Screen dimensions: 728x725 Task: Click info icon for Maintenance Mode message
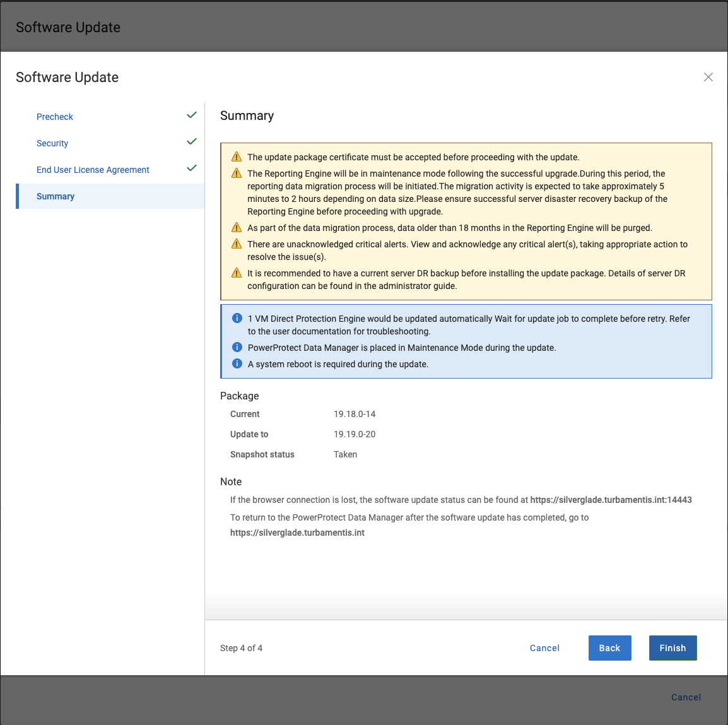tap(237, 347)
